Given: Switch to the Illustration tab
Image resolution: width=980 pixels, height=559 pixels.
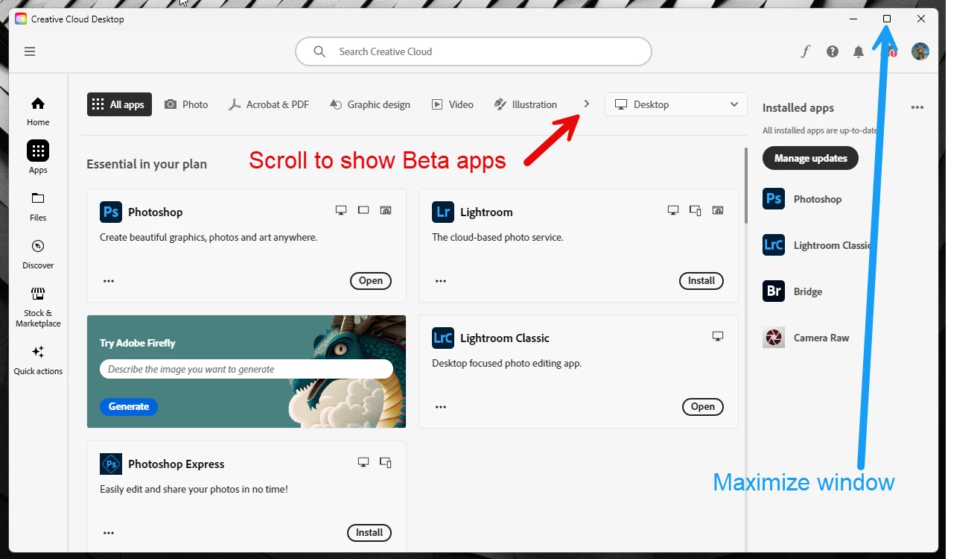Looking at the screenshot, I should [525, 104].
